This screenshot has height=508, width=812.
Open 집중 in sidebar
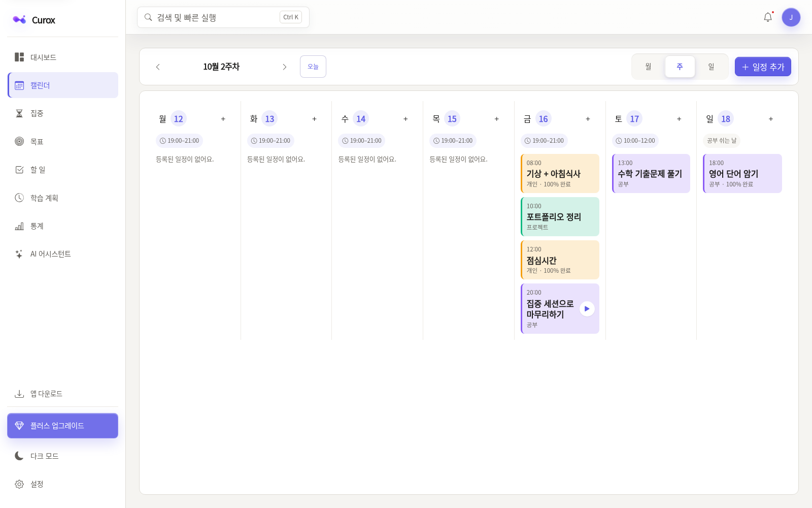[63, 113]
